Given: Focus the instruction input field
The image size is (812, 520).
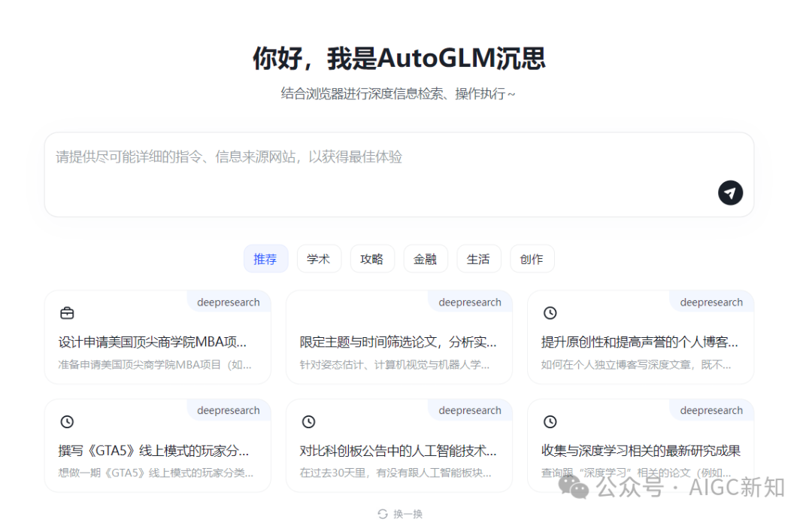Looking at the screenshot, I should pos(398,175).
